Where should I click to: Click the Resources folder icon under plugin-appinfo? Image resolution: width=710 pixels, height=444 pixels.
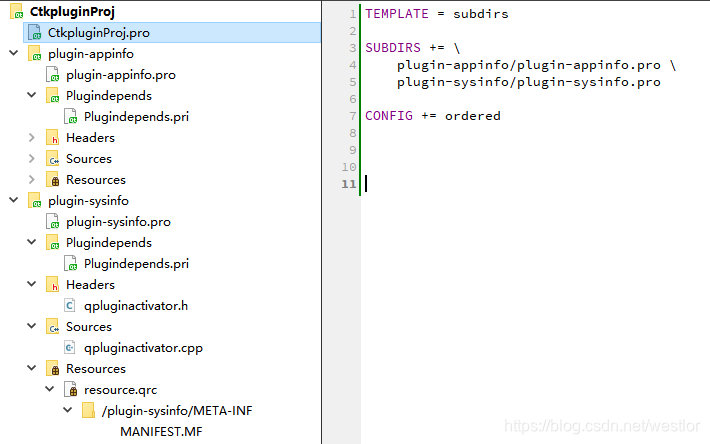[53, 180]
